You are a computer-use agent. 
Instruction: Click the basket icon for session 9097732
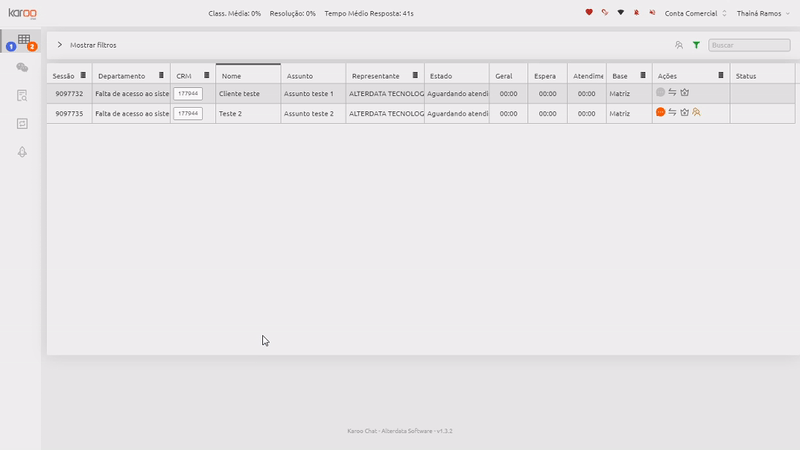click(x=685, y=92)
